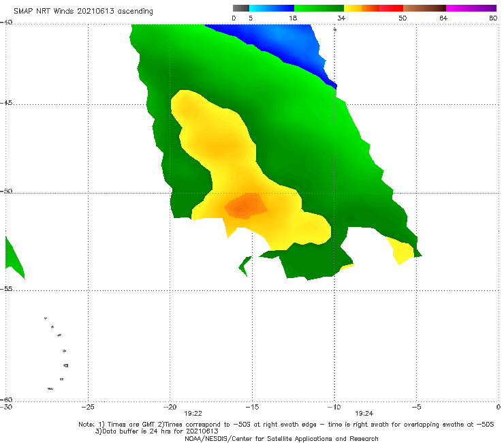Click the 'SMAP NRT Winds 20210613 ascending' title
This screenshot has height=443, width=504.
click(x=83, y=12)
